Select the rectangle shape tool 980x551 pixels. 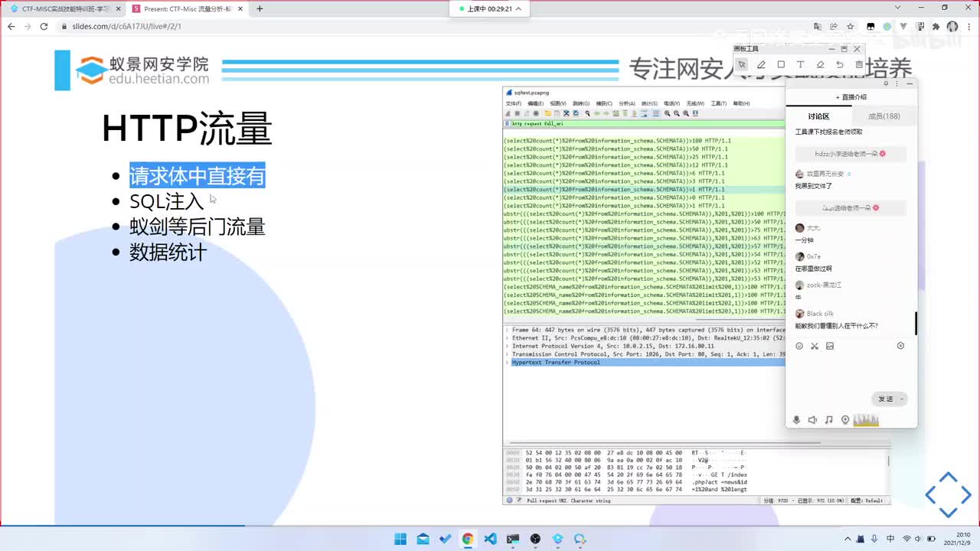[781, 65]
